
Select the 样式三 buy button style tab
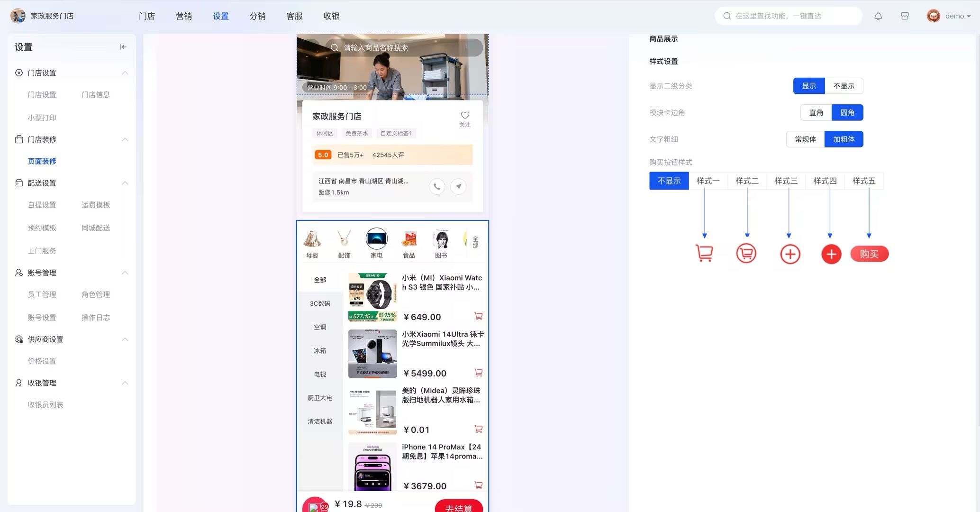pyautogui.click(x=785, y=181)
